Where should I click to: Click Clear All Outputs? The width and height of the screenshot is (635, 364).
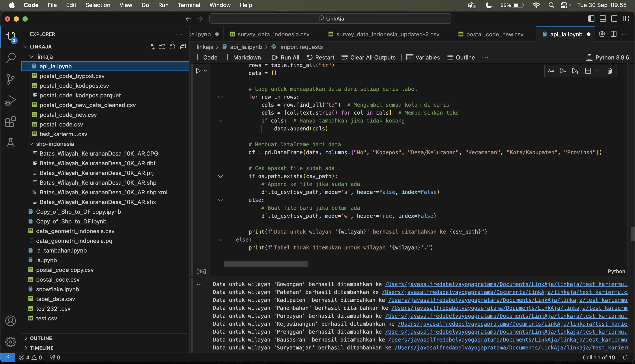[368, 58]
